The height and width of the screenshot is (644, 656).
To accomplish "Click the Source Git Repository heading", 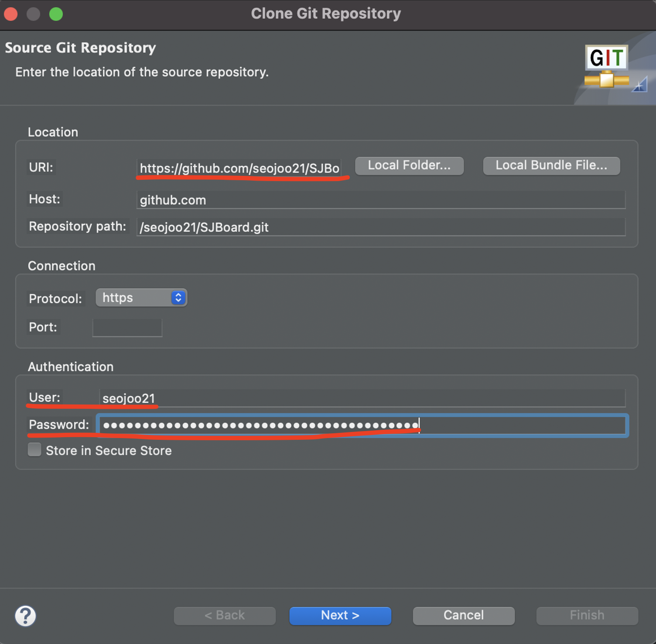I will pos(80,48).
